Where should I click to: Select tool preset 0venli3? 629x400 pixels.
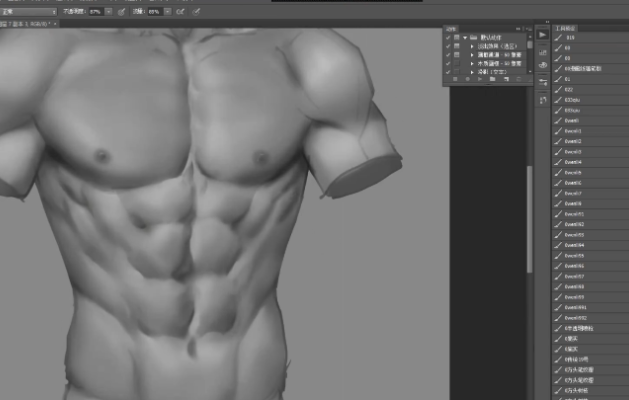590,152
